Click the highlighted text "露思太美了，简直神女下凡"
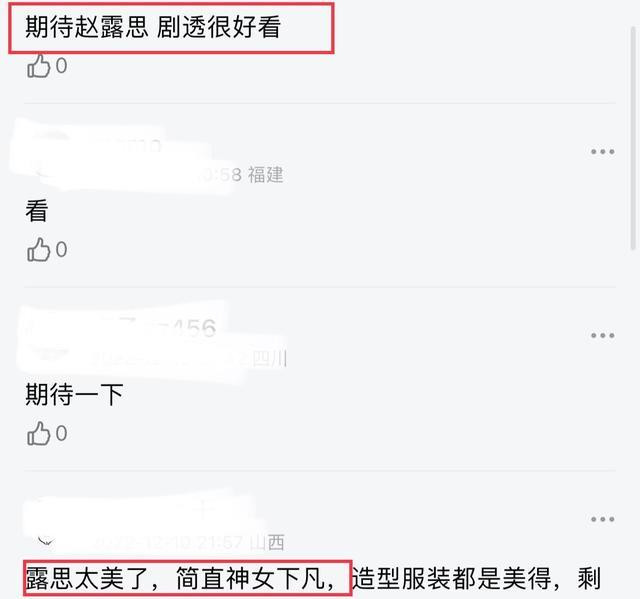Viewport: 640px width, 599px height. point(180,579)
